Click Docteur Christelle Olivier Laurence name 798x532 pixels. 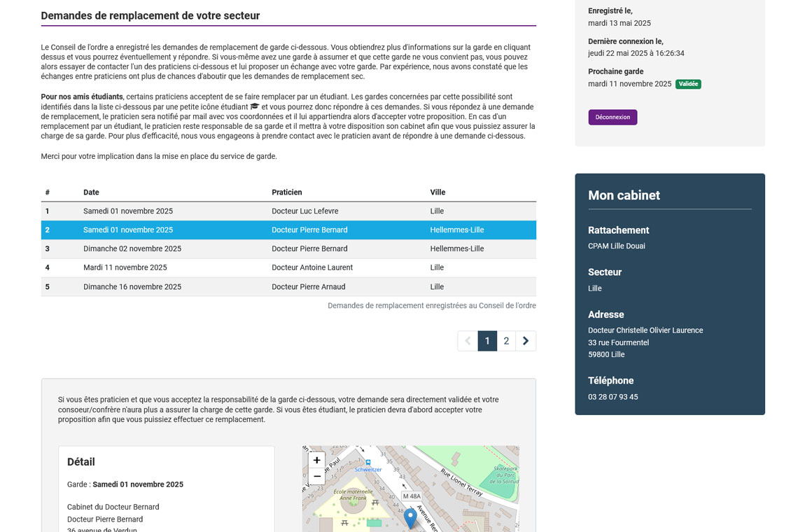(645, 330)
